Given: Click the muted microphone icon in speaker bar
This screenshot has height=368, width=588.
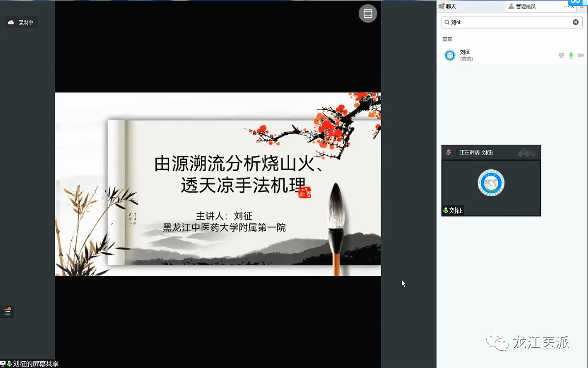Looking at the screenshot, I should click(x=448, y=153).
